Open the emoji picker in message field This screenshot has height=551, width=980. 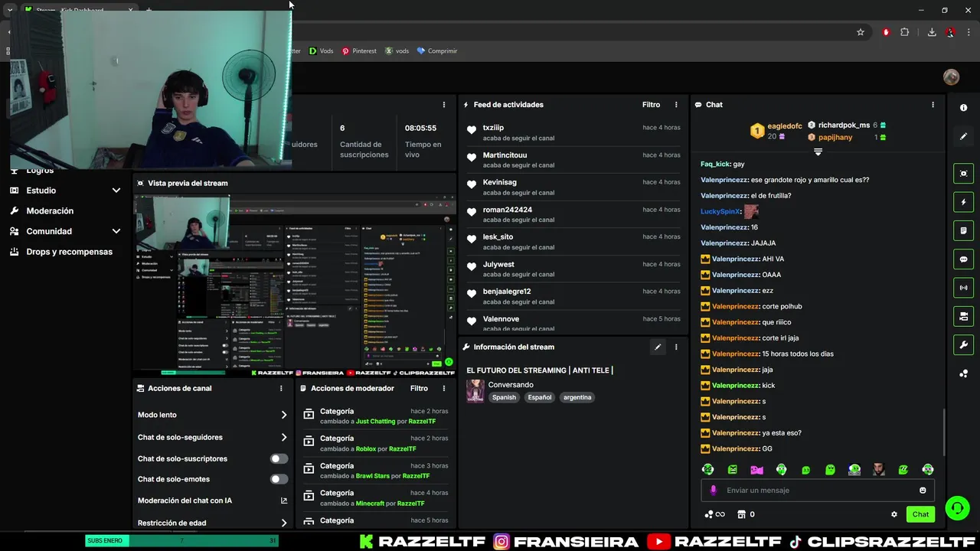pyautogui.click(x=923, y=490)
